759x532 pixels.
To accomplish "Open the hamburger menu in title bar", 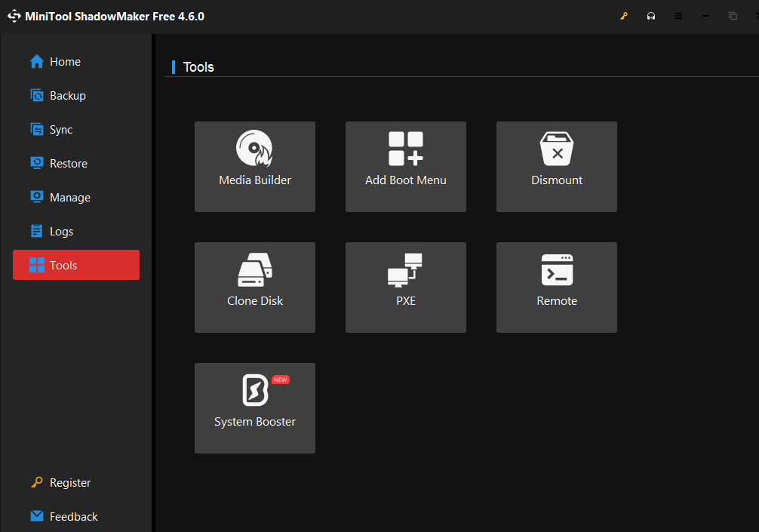I will tap(678, 16).
